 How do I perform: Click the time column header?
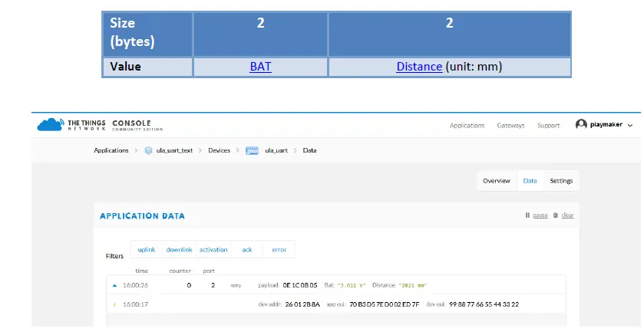141,271
